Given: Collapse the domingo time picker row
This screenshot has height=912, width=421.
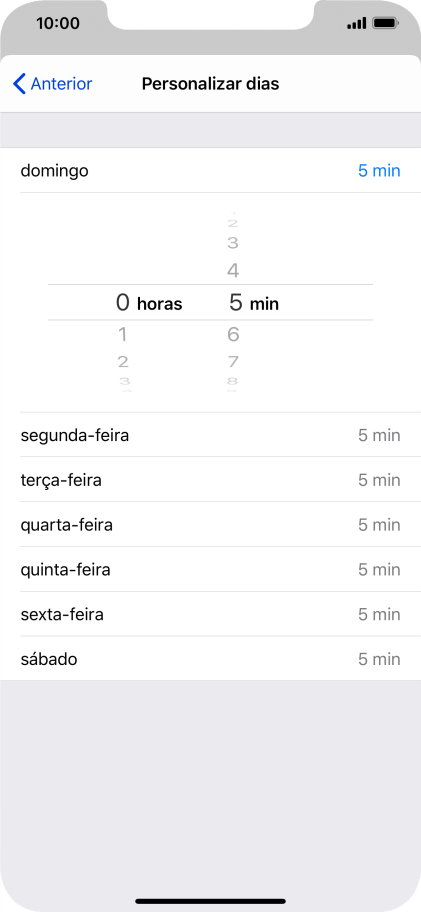Looking at the screenshot, I should tap(210, 170).
